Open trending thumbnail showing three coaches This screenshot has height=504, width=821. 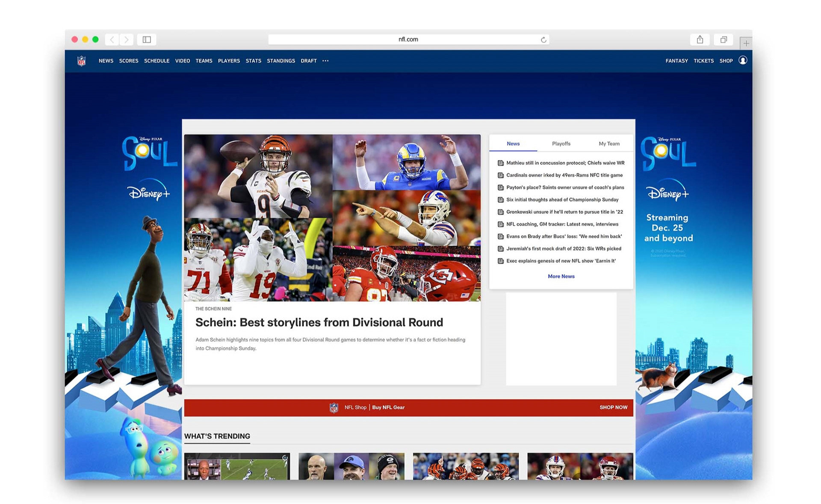[351, 466]
